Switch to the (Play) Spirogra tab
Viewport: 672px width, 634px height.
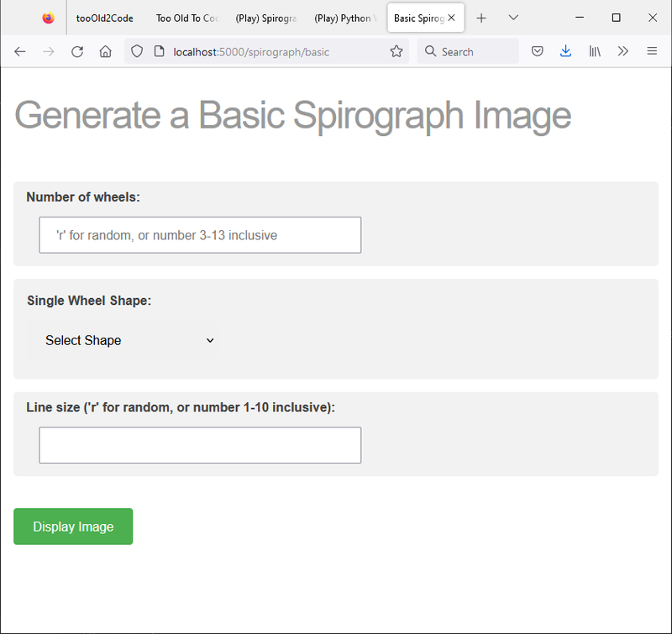point(265,18)
